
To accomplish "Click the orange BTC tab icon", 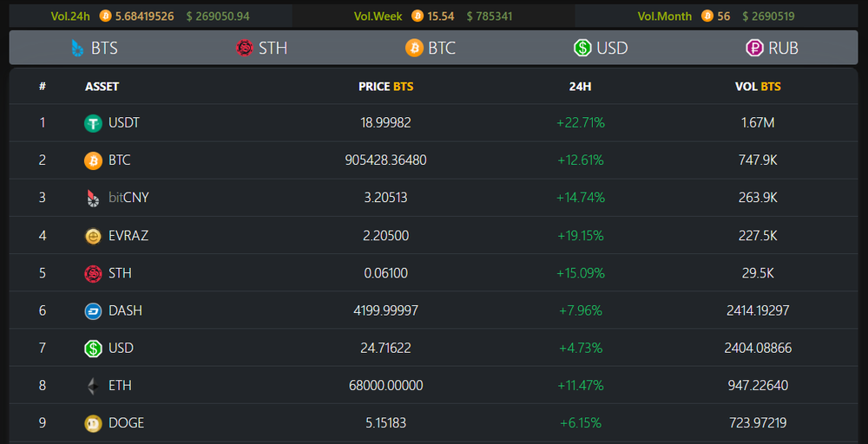I will pyautogui.click(x=414, y=48).
